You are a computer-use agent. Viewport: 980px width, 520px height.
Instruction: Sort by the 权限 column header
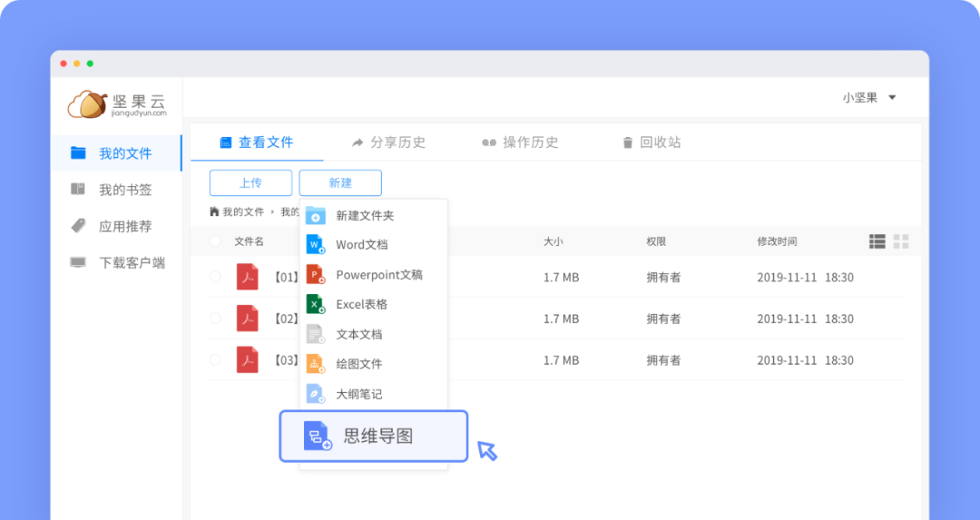[x=656, y=241]
